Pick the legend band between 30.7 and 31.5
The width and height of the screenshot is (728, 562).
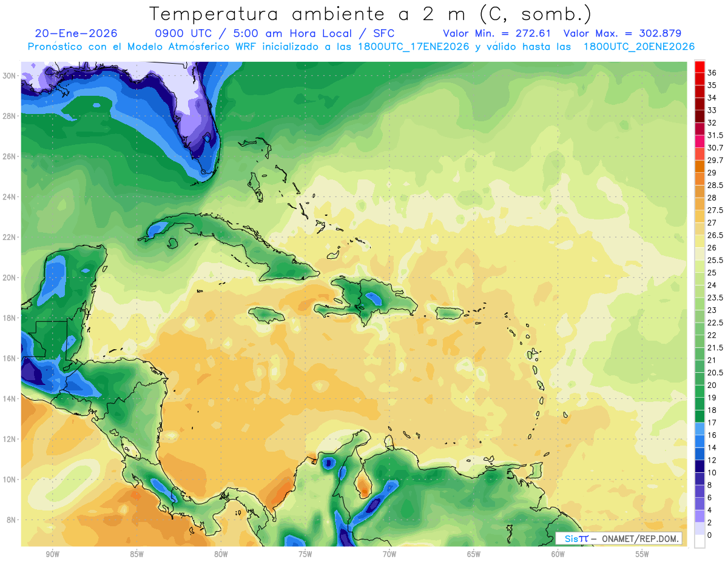tap(699, 141)
